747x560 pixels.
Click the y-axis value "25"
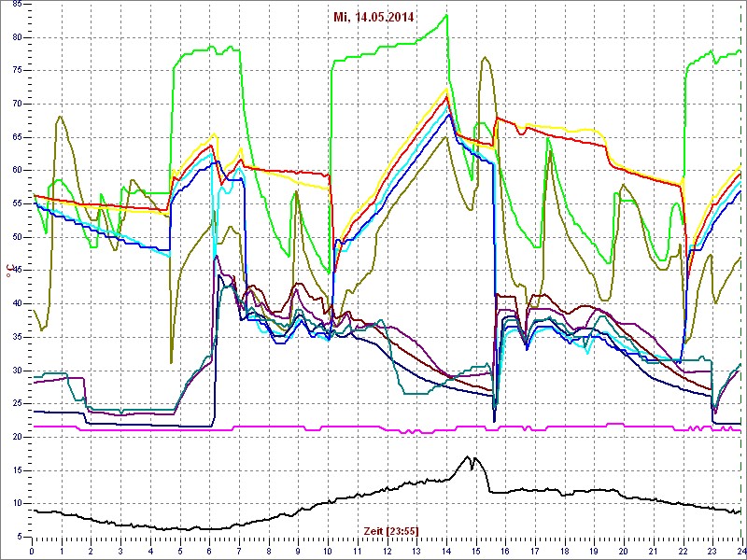tap(18, 404)
